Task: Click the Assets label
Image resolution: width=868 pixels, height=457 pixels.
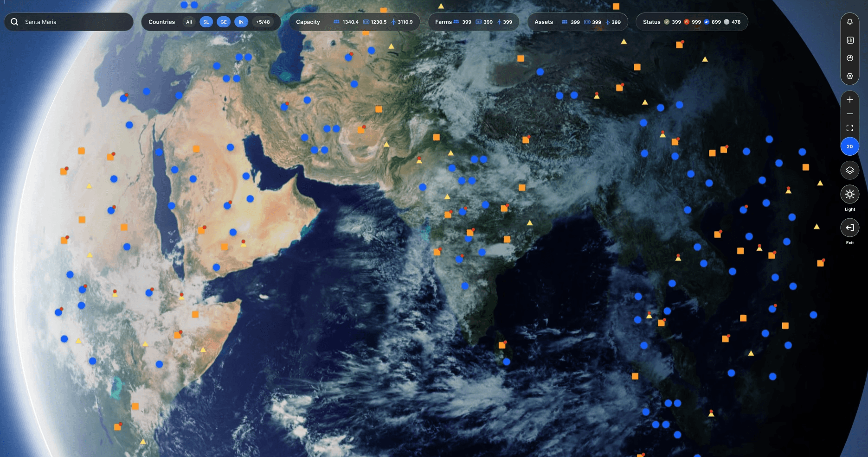Action: pos(544,22)
